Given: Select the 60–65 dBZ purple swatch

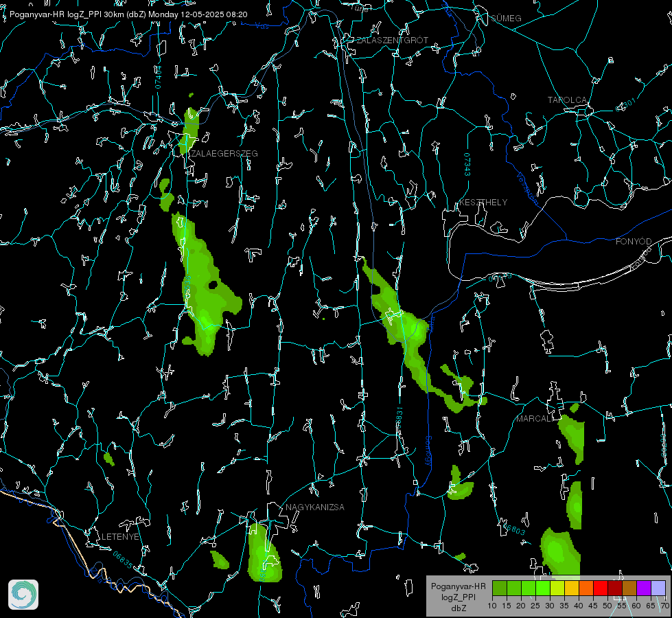Looking at the screenshot, I should pyautogui.click(x=644, y=588).
